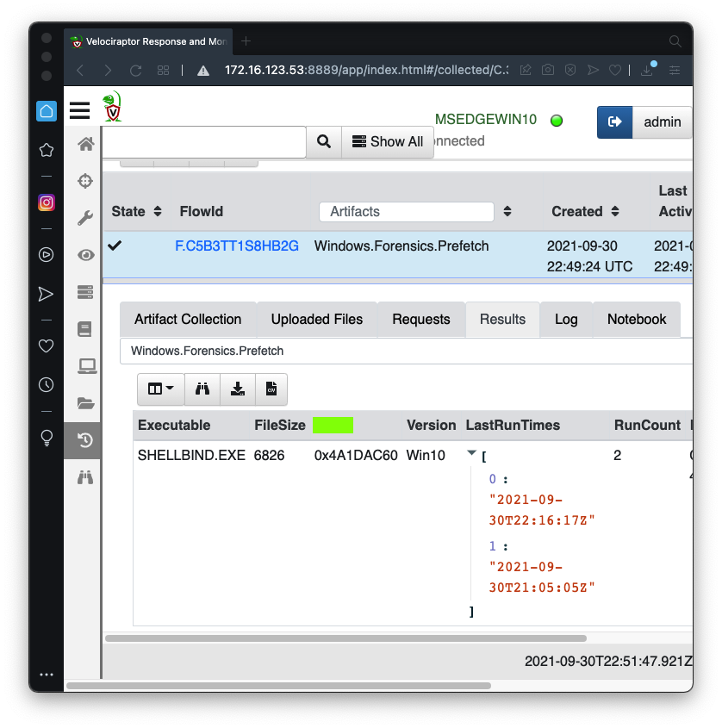Screen dimensions: 722x728
Task: Open browser downloads icon
Action: (647, 70)
